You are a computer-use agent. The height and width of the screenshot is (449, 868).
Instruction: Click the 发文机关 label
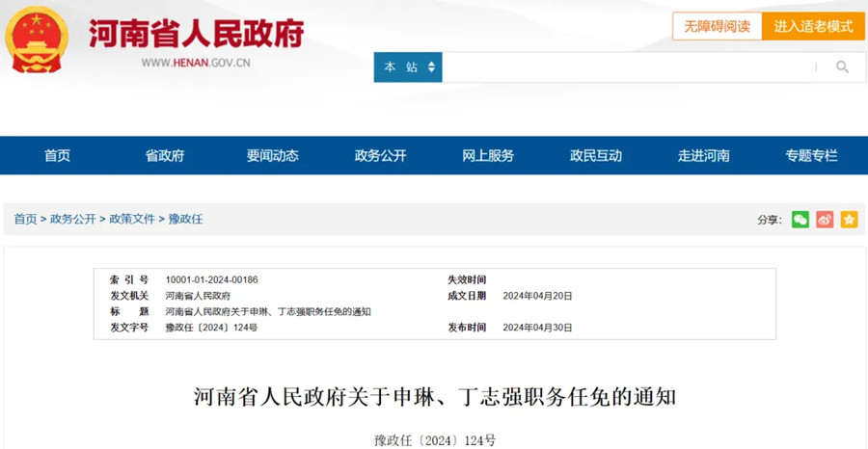(129, 296)
